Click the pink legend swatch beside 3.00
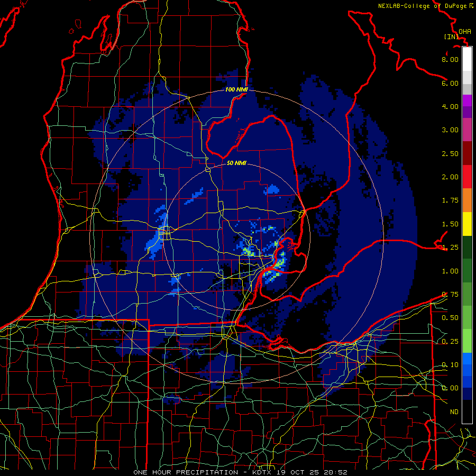The image size is (476, 476). coord(467,130)
